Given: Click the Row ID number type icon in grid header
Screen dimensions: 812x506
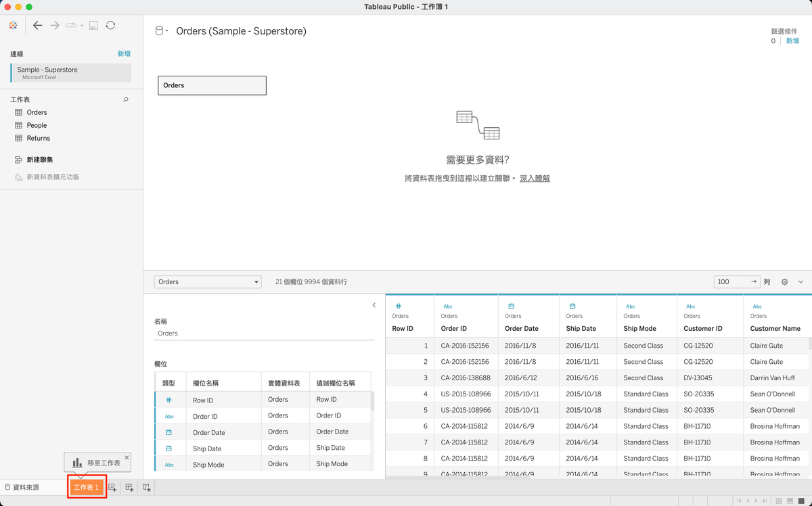Looking at the screenshot, I should 399,306.
